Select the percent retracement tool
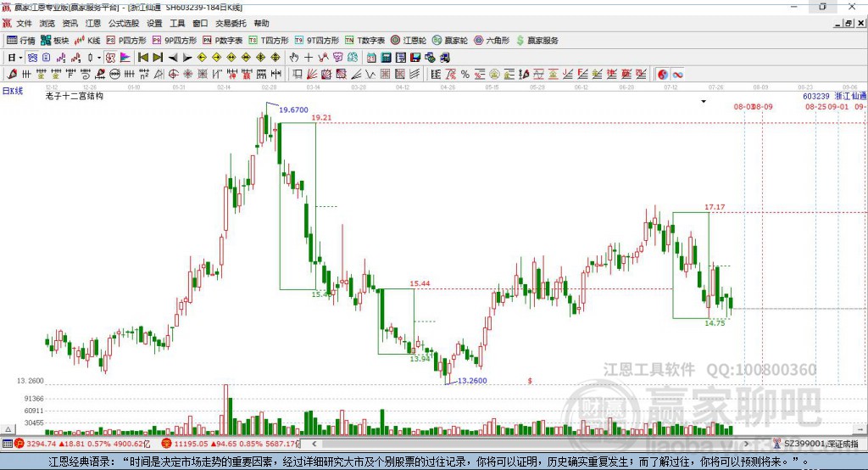Image resolution: width=868 pixels, height=470 pixels. pos(465,75)
